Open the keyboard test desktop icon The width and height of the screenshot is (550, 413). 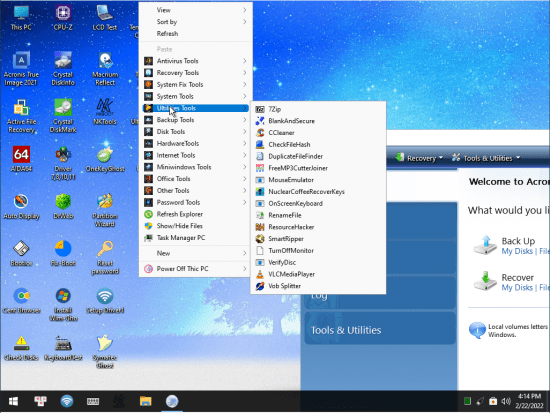(63, 348)
